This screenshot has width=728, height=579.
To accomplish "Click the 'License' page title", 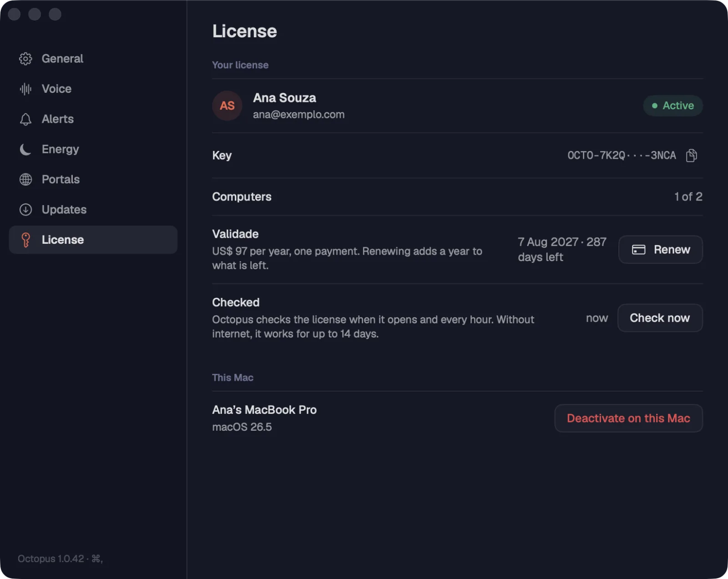I will [x=244, y=31].
